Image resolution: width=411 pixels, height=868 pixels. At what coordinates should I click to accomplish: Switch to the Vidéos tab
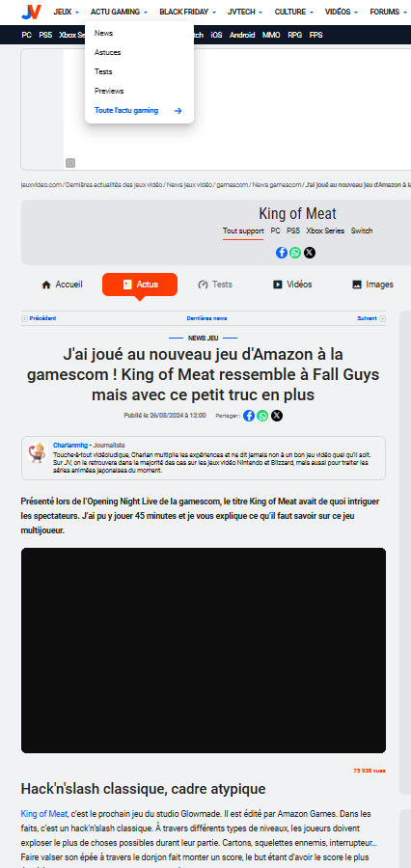coord(292,285)
